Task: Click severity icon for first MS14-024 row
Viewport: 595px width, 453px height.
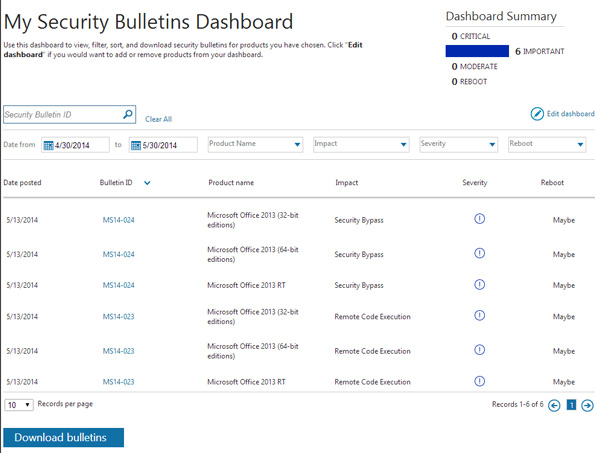Action: pyautogui.click(x=479, y=219)
